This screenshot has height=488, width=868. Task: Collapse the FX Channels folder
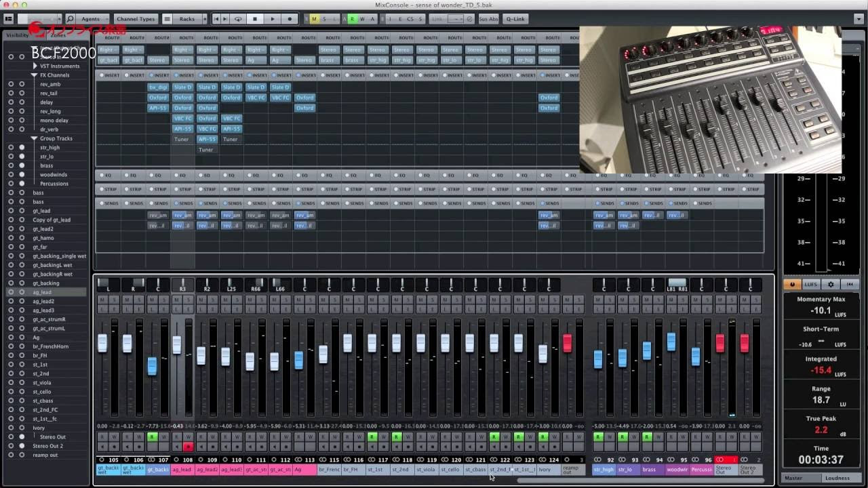(x=34, y=75)
